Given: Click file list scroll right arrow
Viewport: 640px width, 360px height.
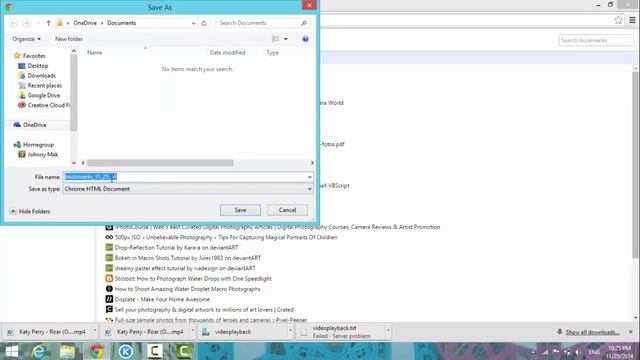Looking at the screenshot, I should point(312,163).
